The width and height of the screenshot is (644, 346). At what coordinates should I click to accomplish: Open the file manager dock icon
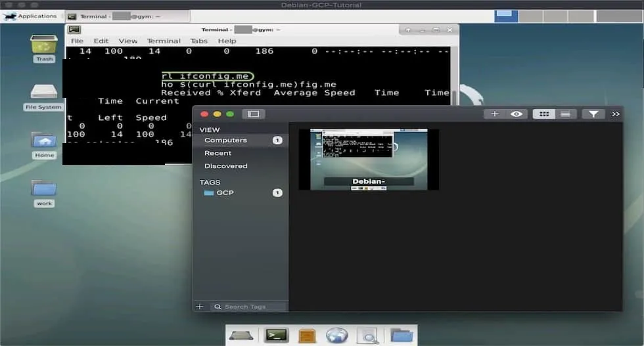pos(307,335)
